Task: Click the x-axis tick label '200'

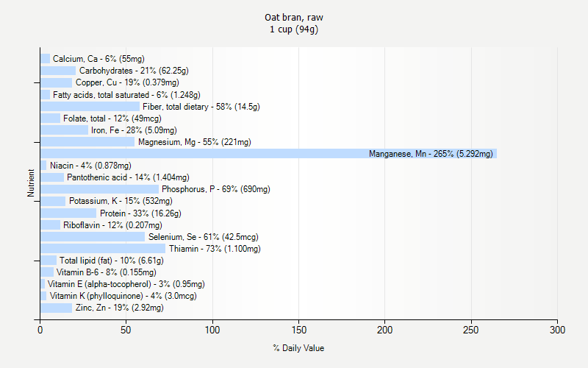Action: [384, 330]
